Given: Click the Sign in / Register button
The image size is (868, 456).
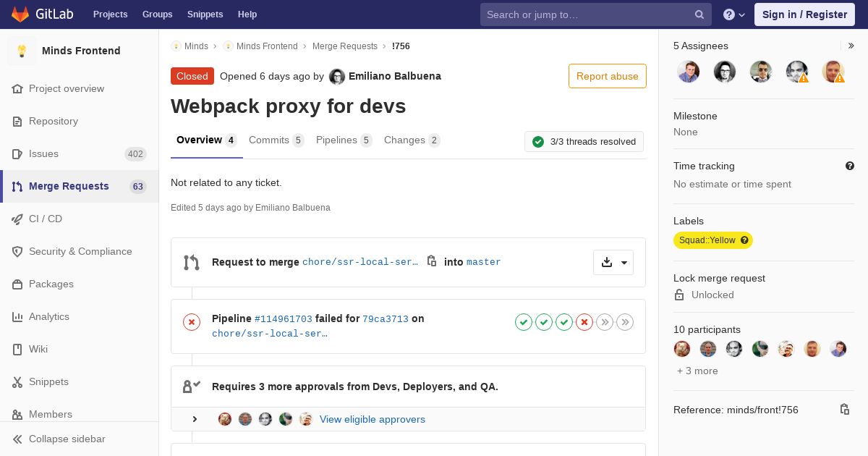Looking at the screenshot, I should pos(804,14).
